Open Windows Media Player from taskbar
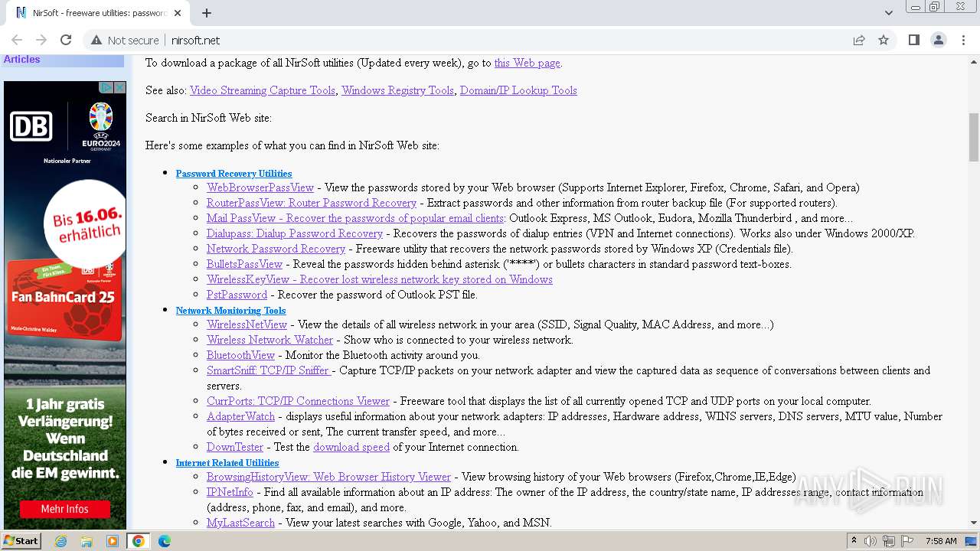 pos(113,541)
